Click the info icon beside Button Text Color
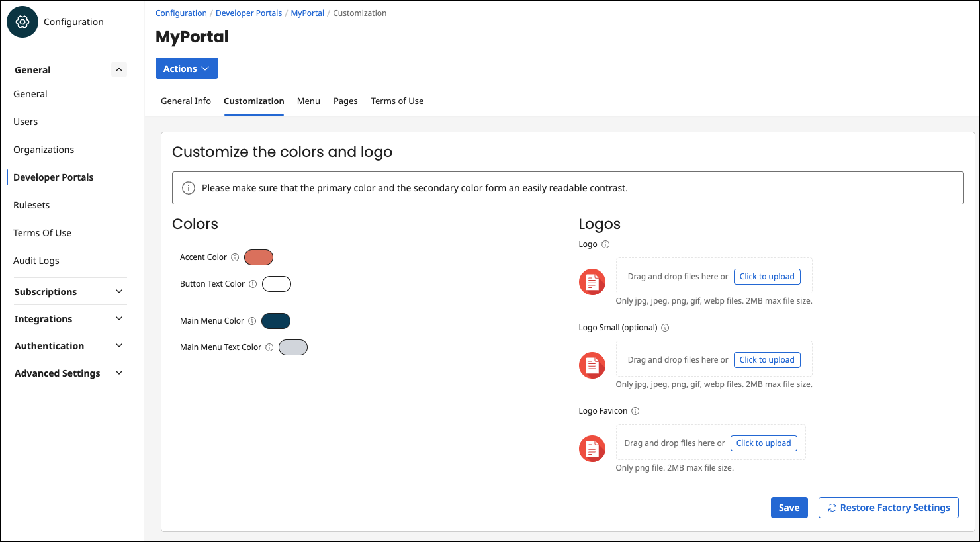 click(x=253, y=283)
